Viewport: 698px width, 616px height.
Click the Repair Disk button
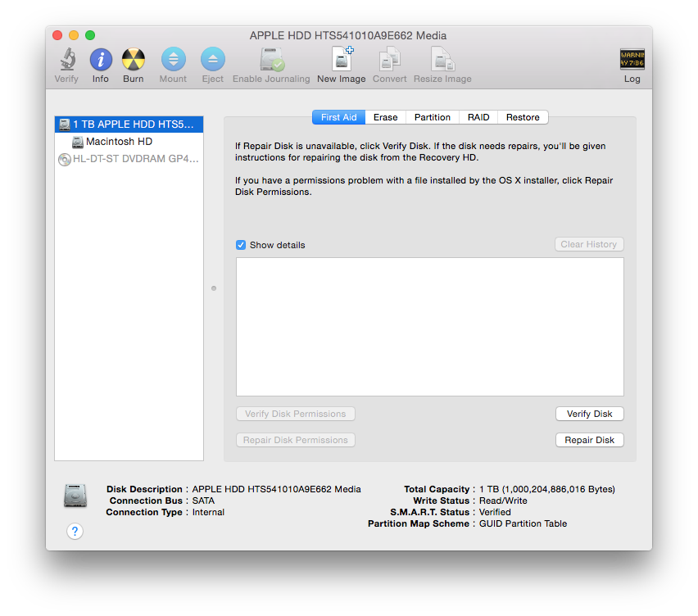pos(589,440)
